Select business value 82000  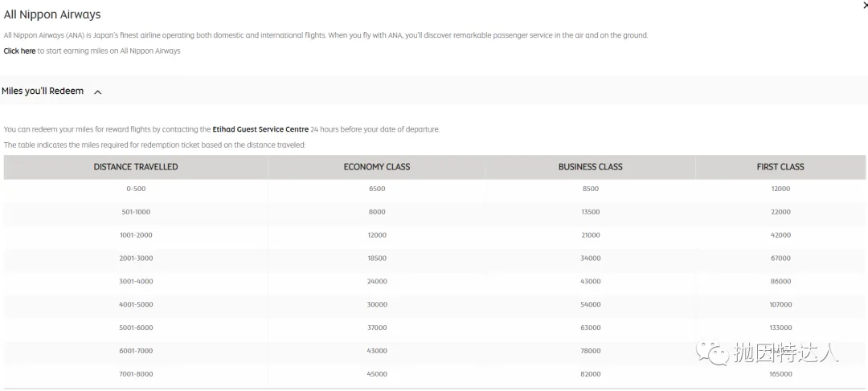click(x=590, y=374)
